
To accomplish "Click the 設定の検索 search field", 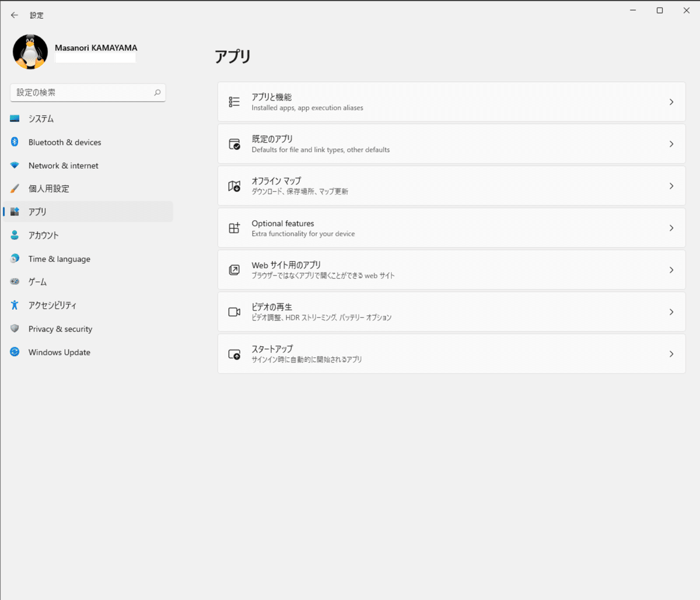I will (x=87, y=92).
